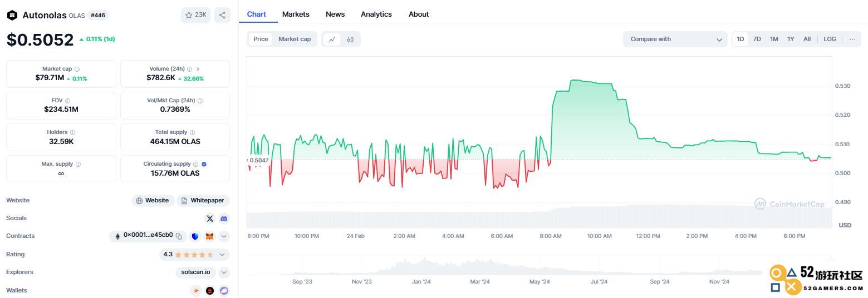This screenshot has height=298, width=868.
Task: Click the share icon next to the star
Action: pos(222,15)
